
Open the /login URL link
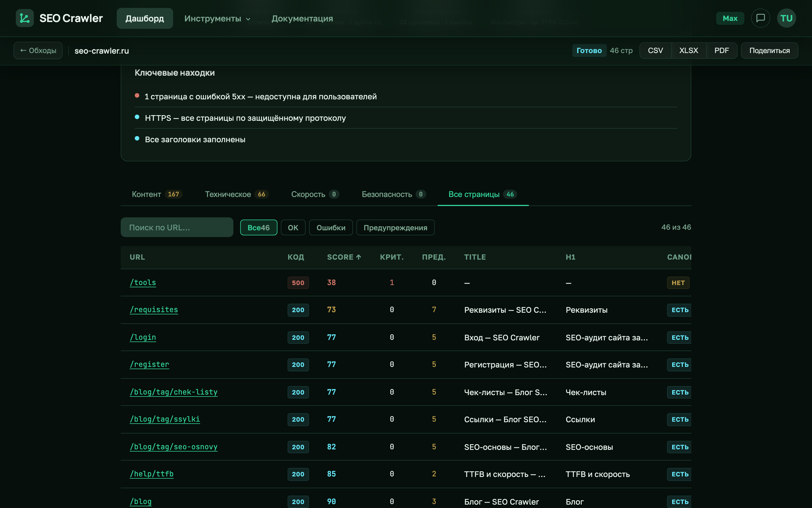pos(143,337)
